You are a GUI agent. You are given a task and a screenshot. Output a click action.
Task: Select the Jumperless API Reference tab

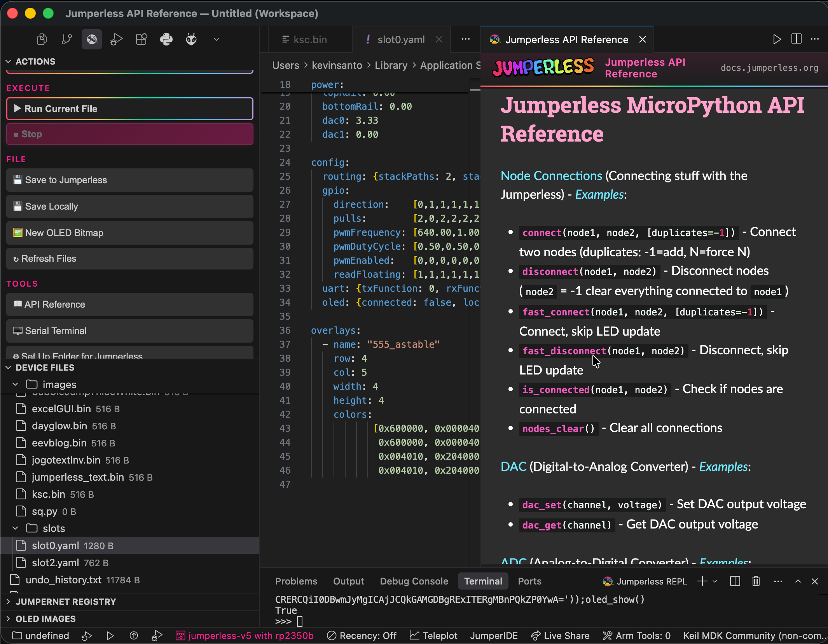(x=566, y=40)
